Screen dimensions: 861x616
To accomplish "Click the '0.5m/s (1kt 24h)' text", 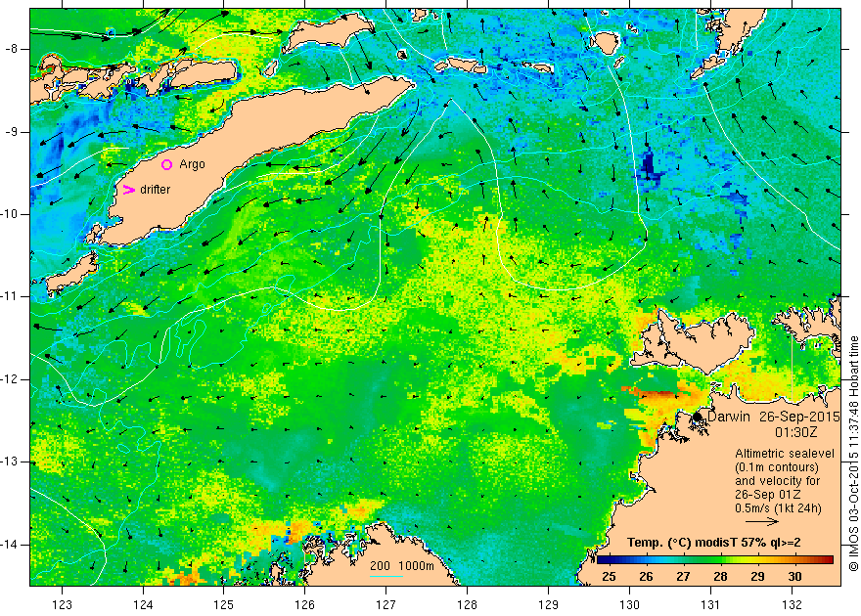I will coord(778,508).
